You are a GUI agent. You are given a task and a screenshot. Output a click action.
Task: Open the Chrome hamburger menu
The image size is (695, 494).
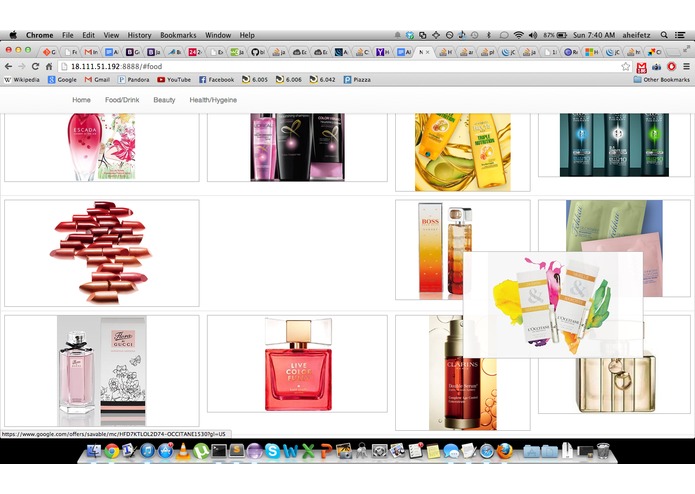point(686,66)
